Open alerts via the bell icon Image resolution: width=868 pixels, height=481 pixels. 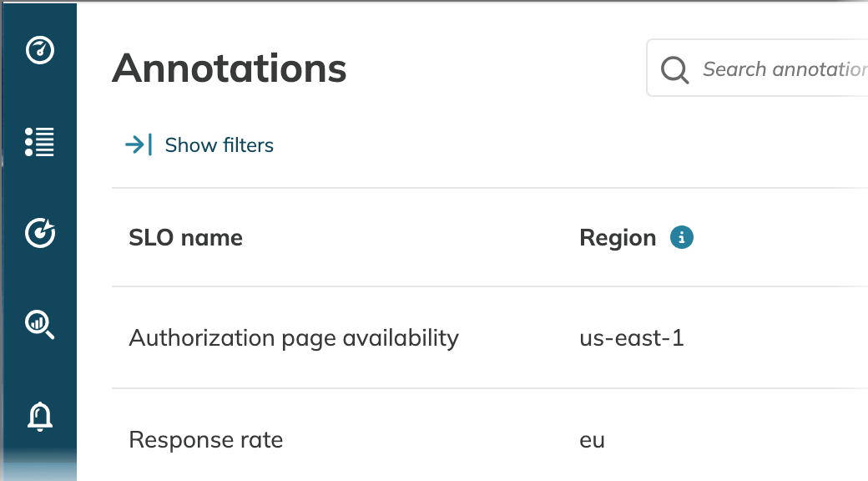(40, 416)
